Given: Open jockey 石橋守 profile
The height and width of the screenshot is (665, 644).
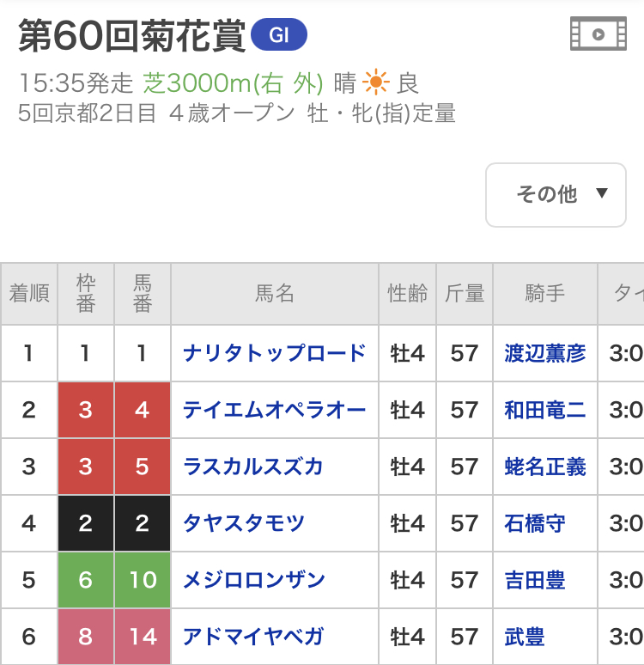Looking at the screenshot, I should (x=535, y=523).
